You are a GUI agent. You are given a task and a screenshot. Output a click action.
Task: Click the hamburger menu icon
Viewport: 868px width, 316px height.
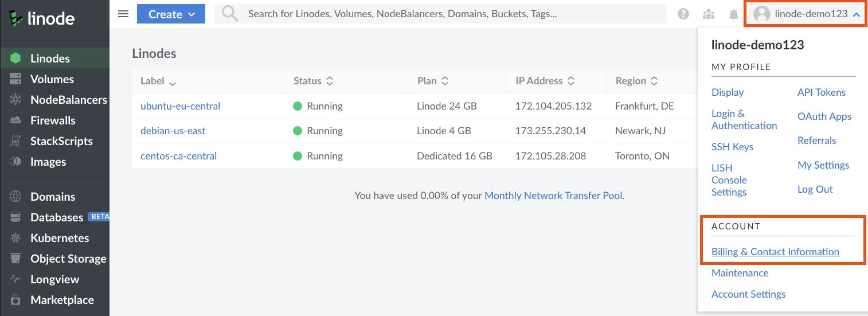(x=123, y=14)
